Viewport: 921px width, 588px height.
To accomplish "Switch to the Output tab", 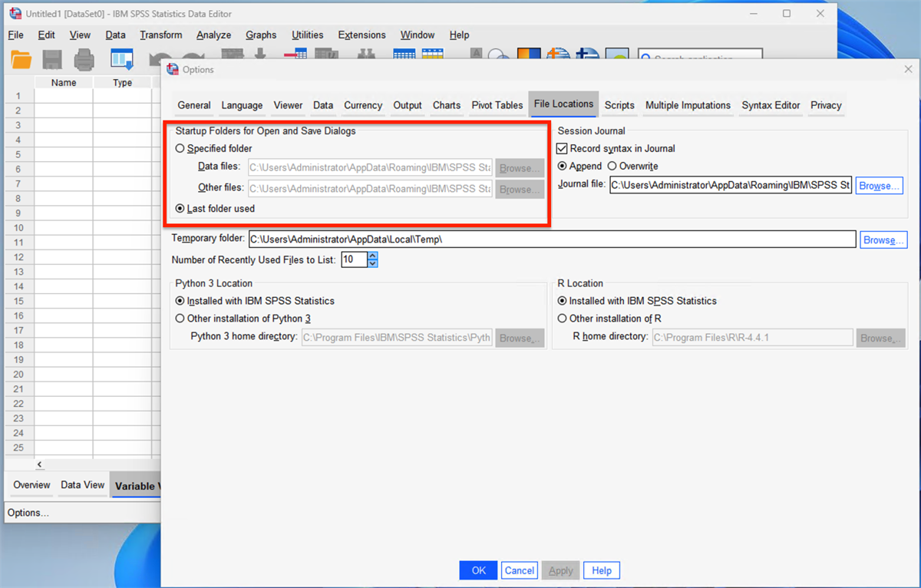I will point(408,105).
